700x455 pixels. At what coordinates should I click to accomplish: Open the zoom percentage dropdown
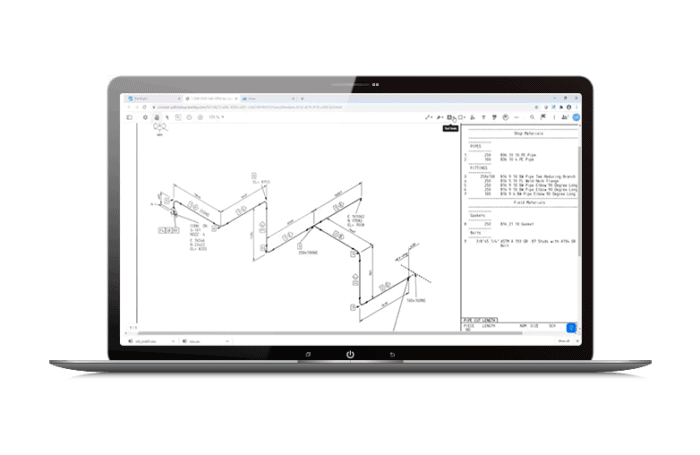click(215, 117)
